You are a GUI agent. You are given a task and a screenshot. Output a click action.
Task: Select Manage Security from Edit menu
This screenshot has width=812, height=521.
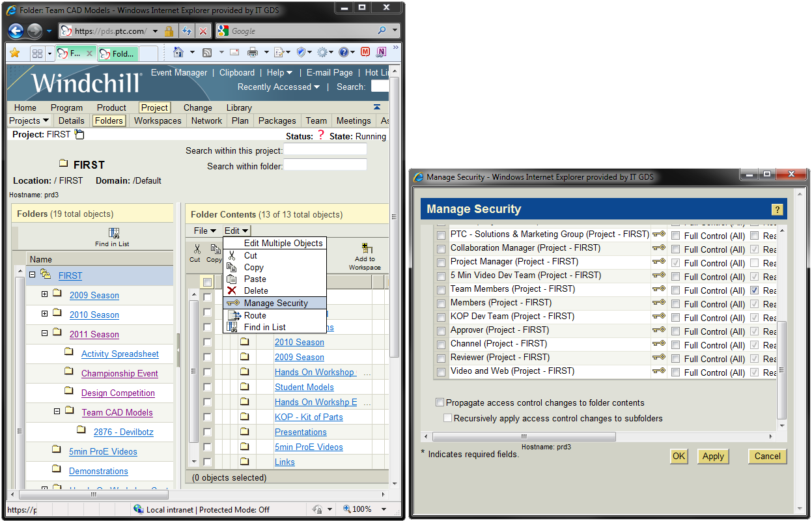[275, 303]
